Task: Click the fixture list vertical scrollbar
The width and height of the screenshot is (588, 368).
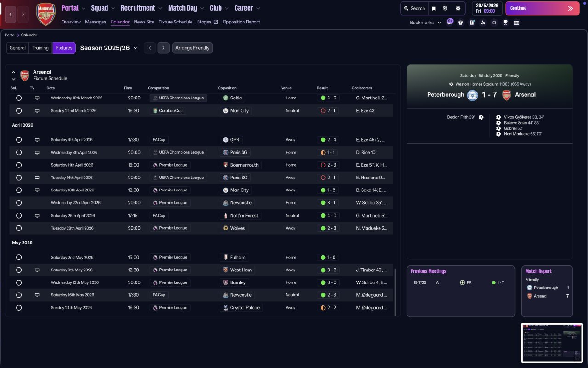Action: [395, 292]
